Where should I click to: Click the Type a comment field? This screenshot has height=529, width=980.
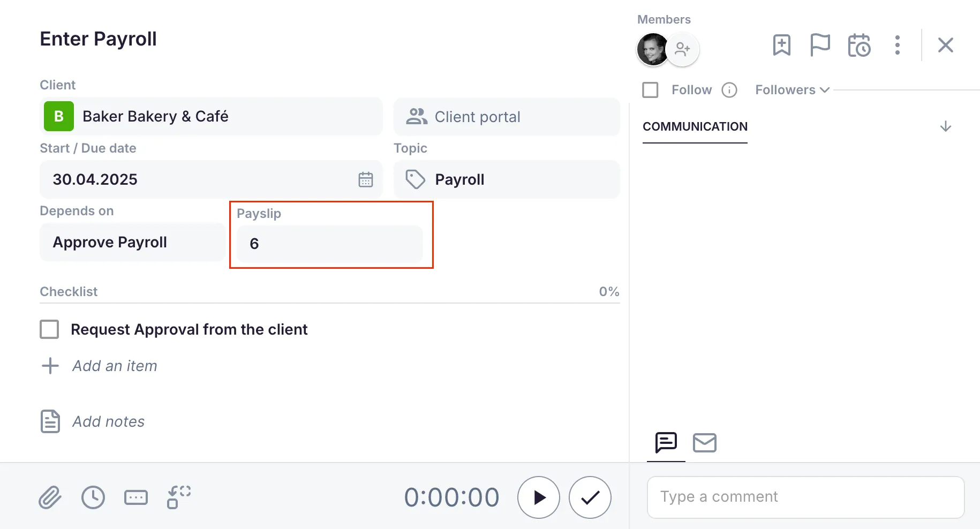(805, 497)
